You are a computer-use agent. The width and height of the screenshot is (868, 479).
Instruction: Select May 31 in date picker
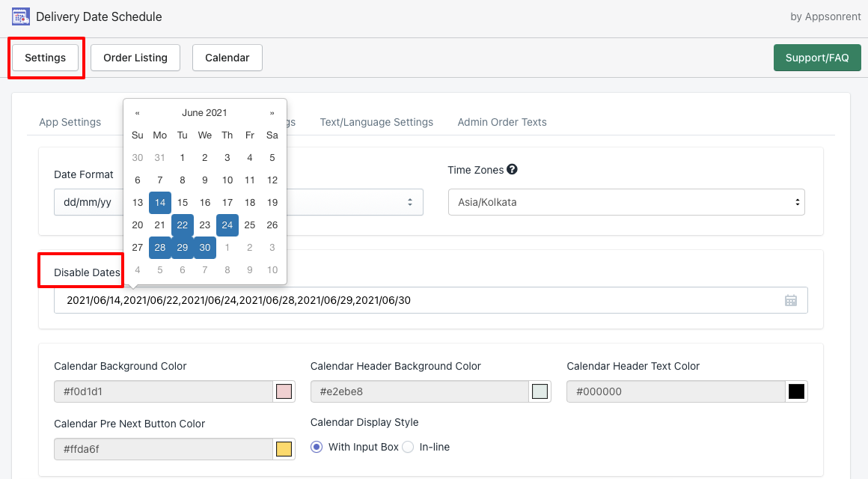point(160,158)
